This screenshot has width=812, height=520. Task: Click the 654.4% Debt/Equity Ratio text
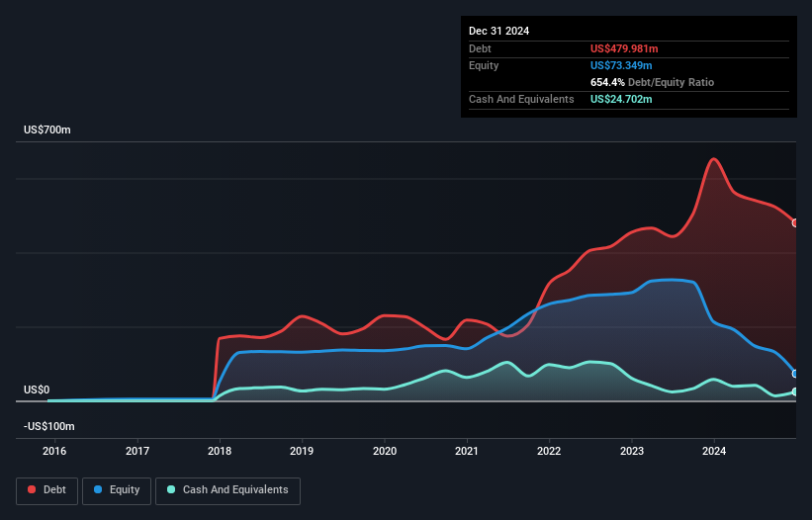(x=652, y=82)
